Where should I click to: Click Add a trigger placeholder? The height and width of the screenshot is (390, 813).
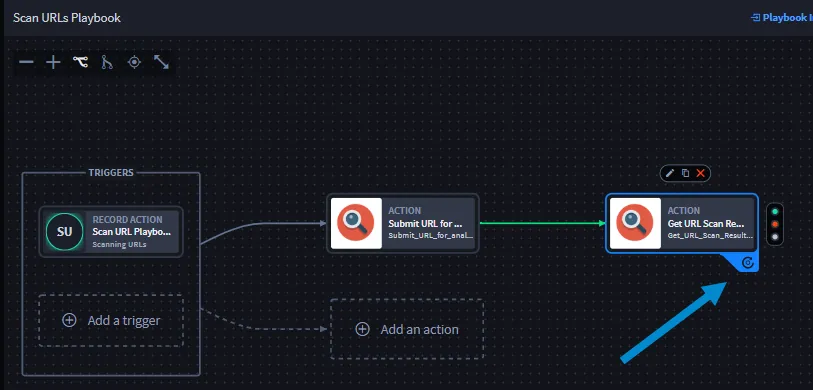click(111, 321)
